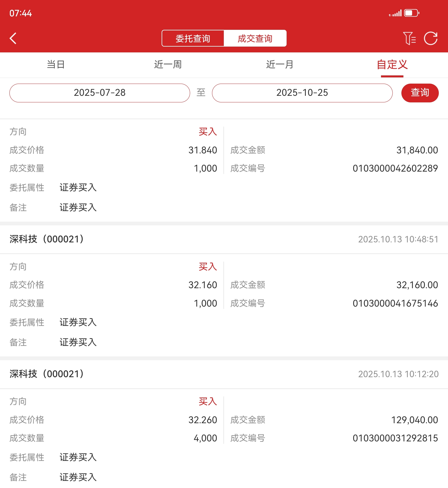Image resolution: width=448 pixels, height=488 pixels.
Task: Select the 当日 tab
Action: (56, 64)
